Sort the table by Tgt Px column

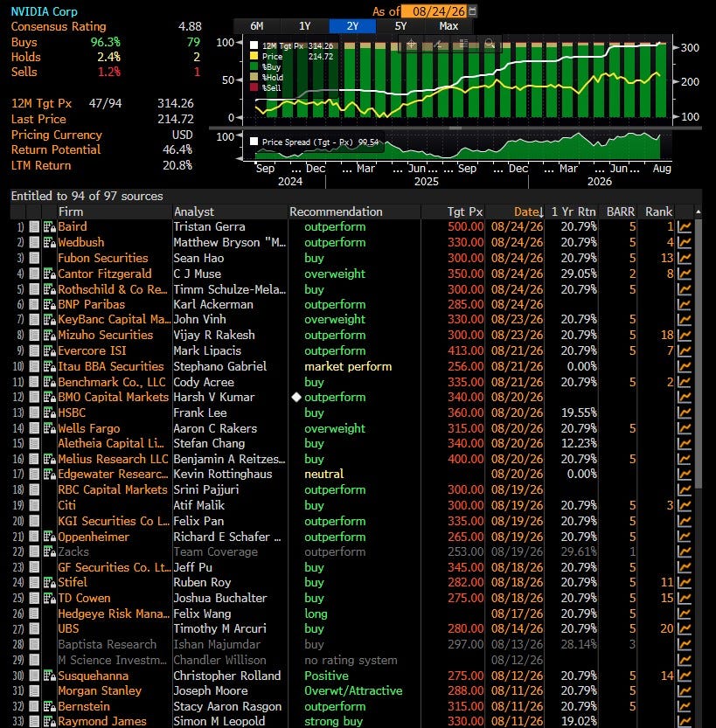coord(465,211)
